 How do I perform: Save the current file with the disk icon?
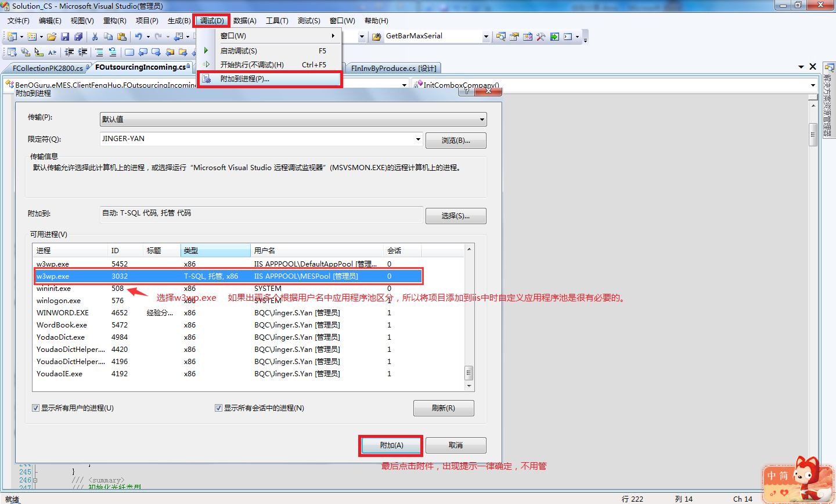click(x=65, y=37)
